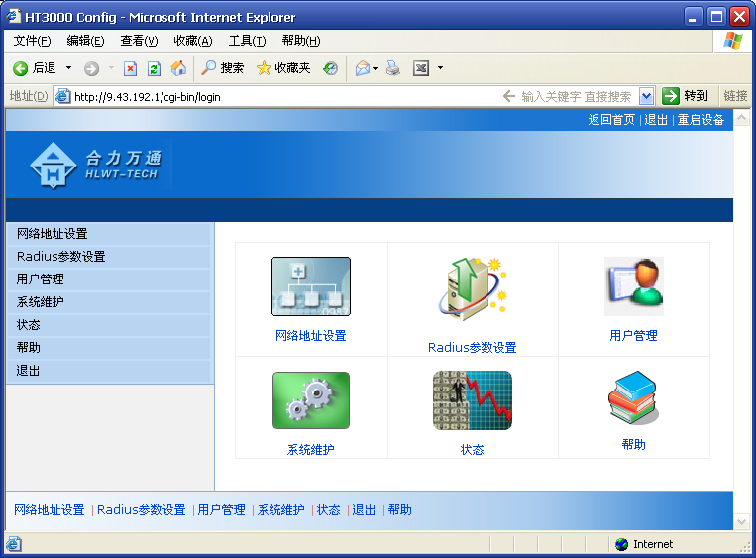Select 帮助 in left sidebar

[109, 348]
